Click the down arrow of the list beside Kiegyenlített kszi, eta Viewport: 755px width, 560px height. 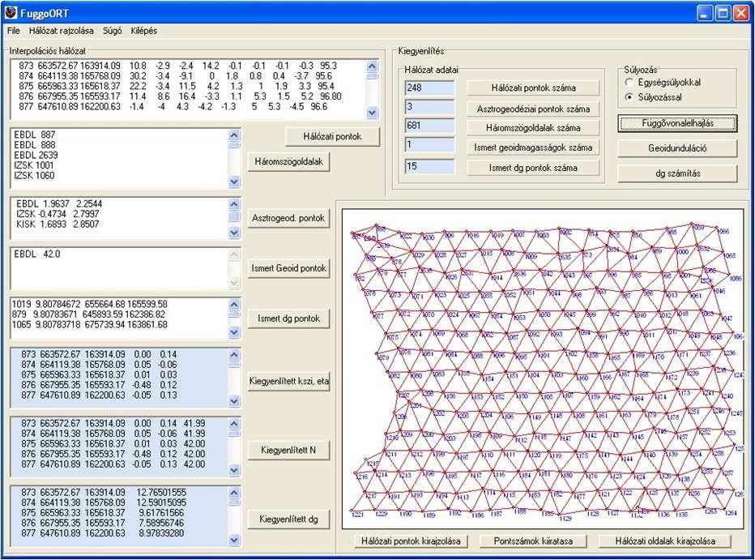[234, 401]
